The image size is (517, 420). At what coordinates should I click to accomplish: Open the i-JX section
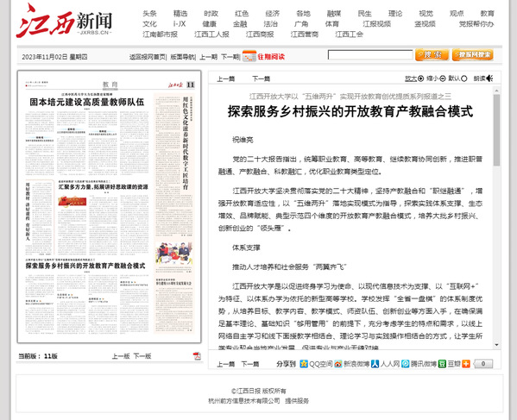(x=180, y=24)
